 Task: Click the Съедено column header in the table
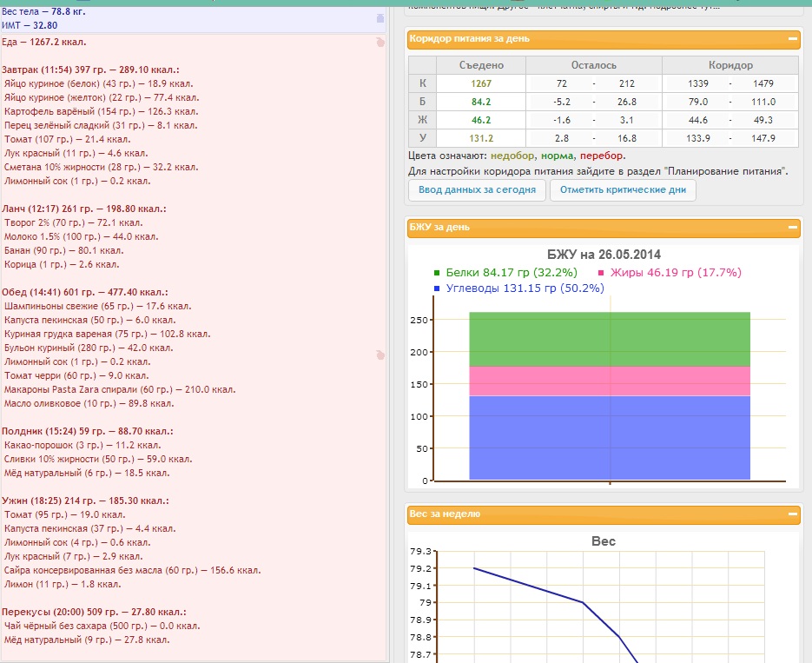[x=481, y=65]
